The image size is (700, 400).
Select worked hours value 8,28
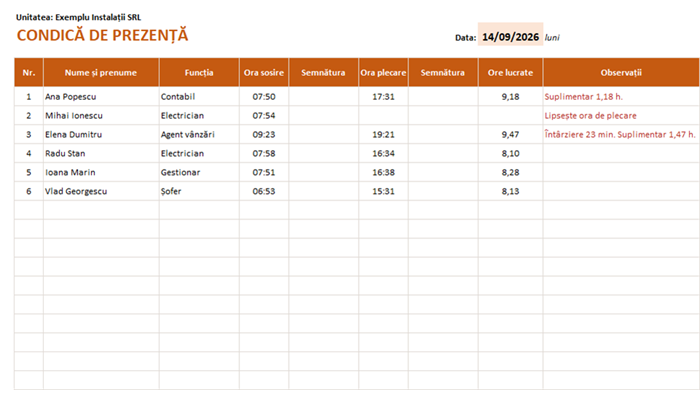510,172
